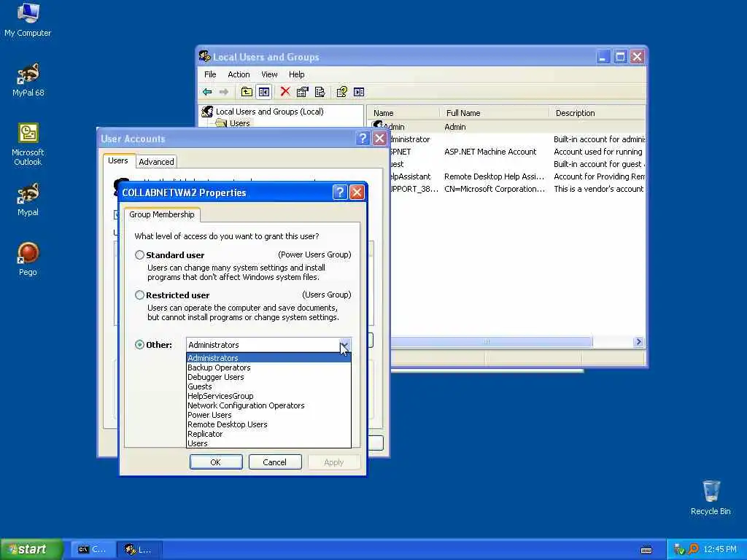Viewport: 747px width, 560px height.
Task: Open the Pego desktop shortcut
Action: point(28,260)
